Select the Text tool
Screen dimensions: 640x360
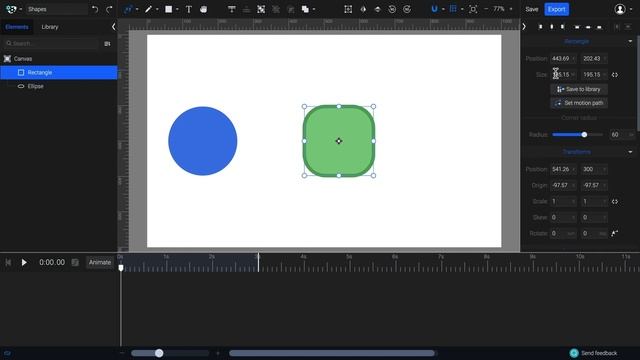(189, 9)
